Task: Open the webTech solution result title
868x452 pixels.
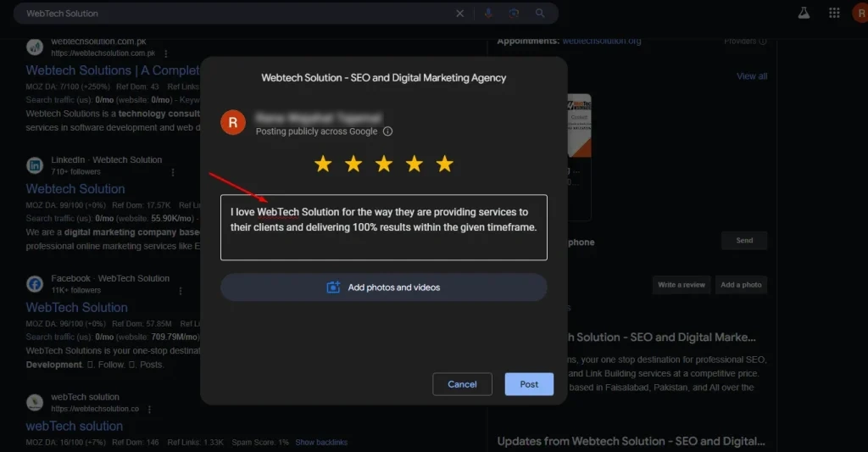Action: 75,426
